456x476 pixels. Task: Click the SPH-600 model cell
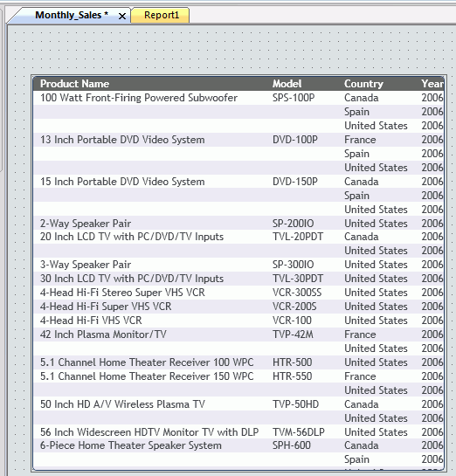292,445
